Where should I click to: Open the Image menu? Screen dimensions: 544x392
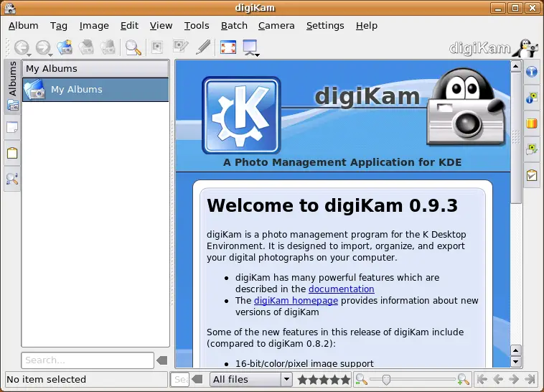point(94,26)
